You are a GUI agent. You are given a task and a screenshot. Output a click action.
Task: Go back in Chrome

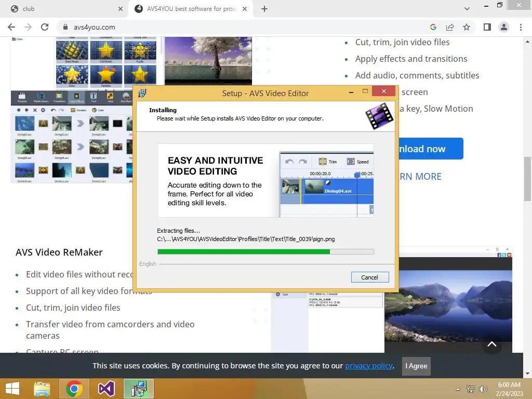click(11, 27)
